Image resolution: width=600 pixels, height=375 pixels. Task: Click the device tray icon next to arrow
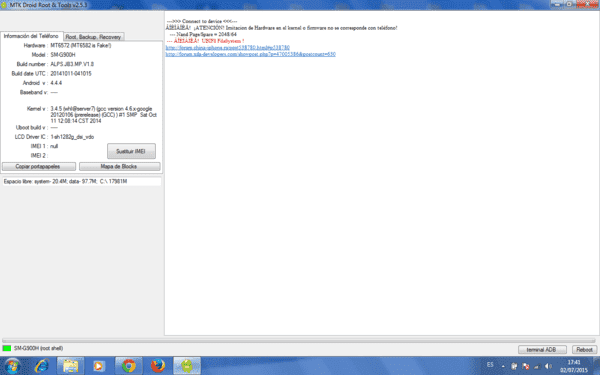pyautogui.click(x=514, y=366)
